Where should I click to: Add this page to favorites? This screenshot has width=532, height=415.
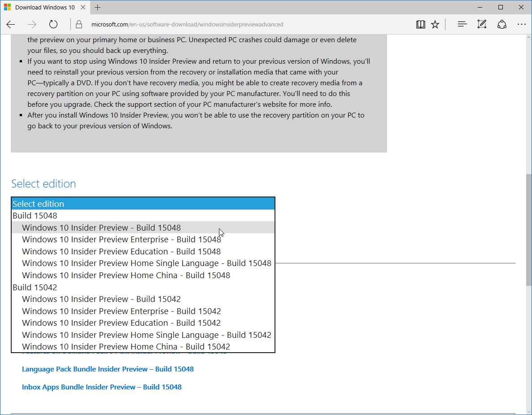(435, 24)
